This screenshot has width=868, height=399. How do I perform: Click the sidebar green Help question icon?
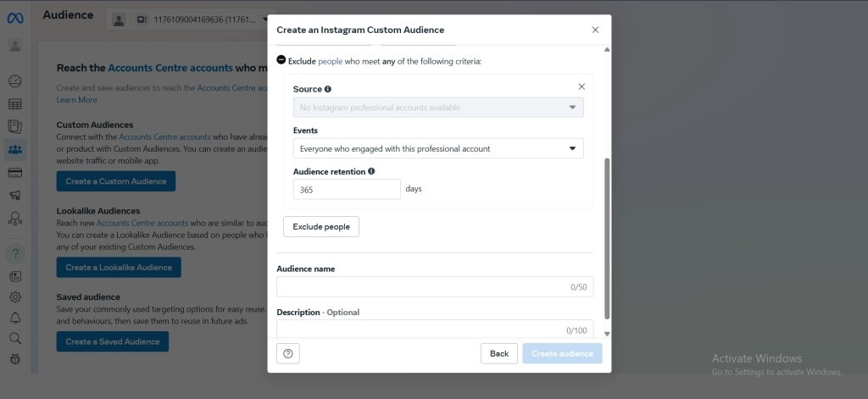[x=15, y=252]
